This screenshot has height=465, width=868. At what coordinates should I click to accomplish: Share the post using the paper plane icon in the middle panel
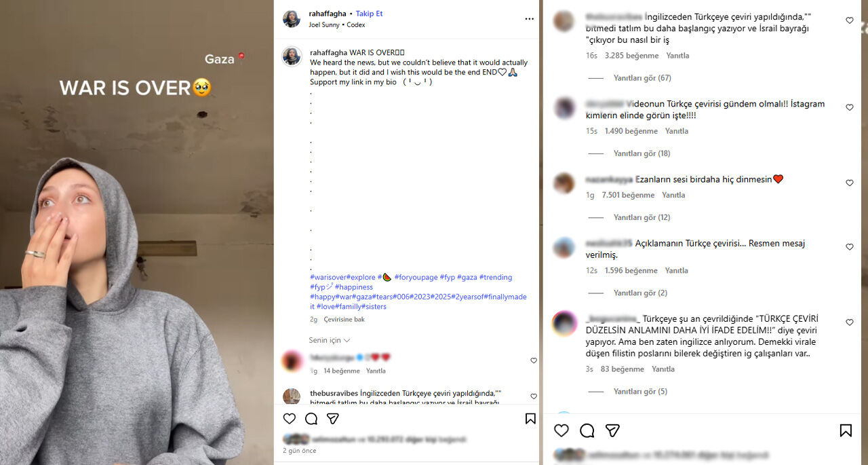click(333, 419)
